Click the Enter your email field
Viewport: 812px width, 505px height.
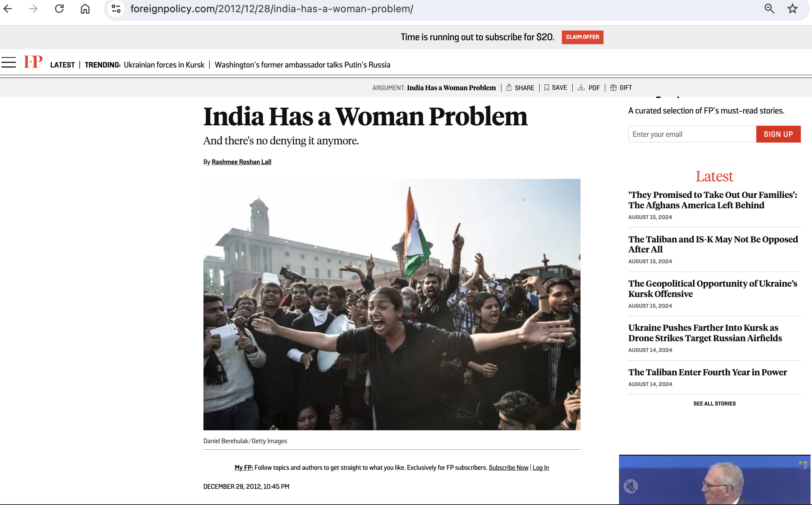click(x=692, y=134)
